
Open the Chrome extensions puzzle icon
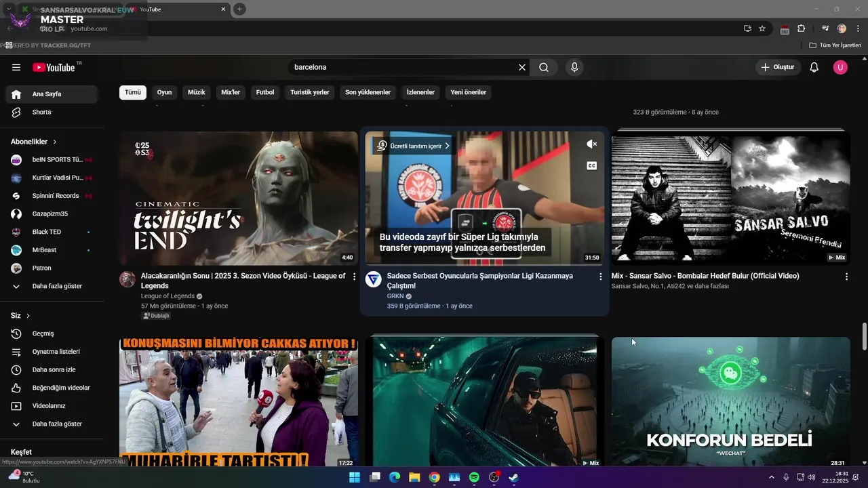[801, 28]
